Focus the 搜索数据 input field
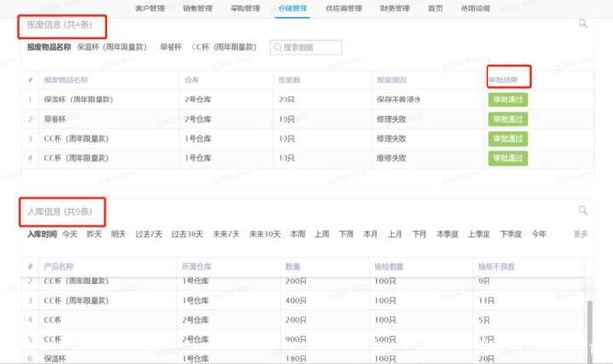Viewport: 613px width, 364px height. click(306, 47)
